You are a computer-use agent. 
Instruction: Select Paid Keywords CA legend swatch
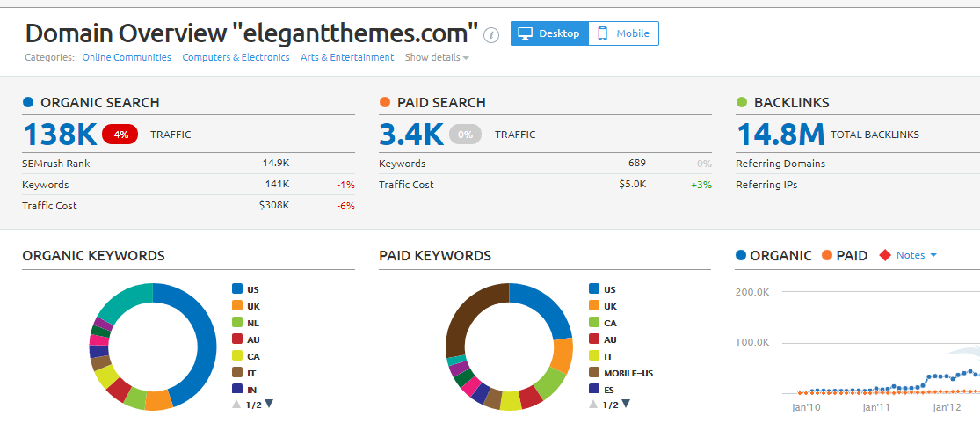(594, 323)
